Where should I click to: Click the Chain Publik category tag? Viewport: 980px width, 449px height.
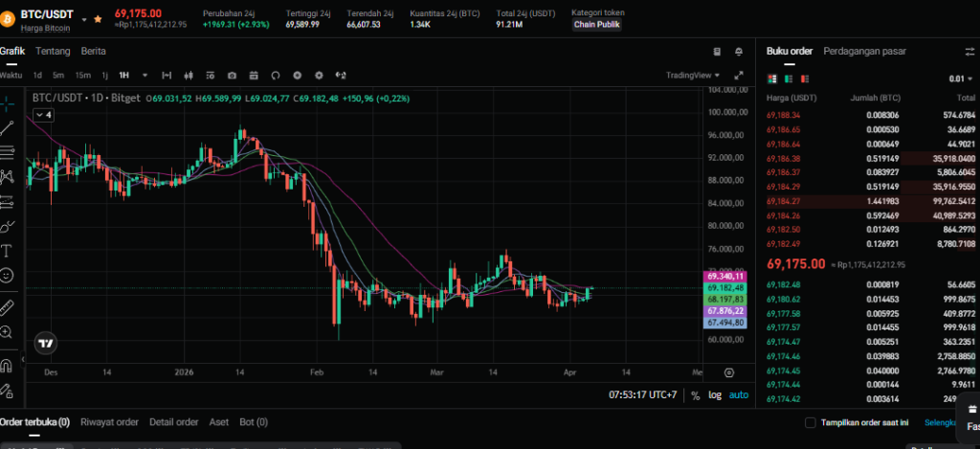click(x=596, y=24)
